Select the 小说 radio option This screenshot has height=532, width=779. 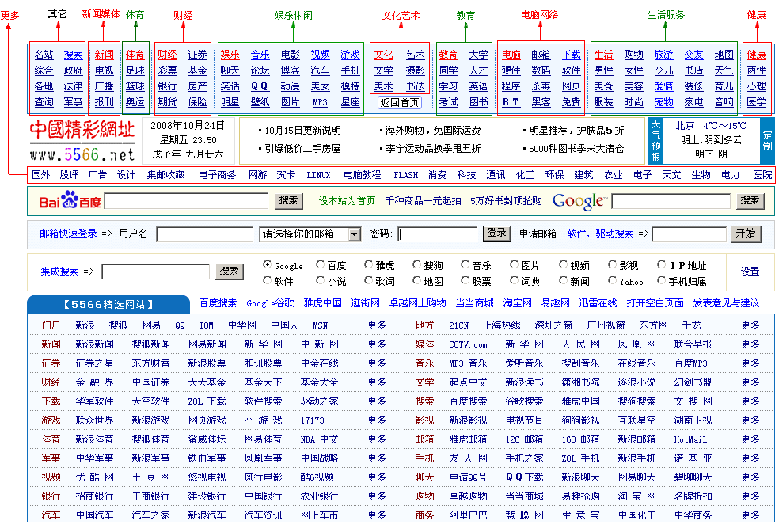(x=321, y=281)
